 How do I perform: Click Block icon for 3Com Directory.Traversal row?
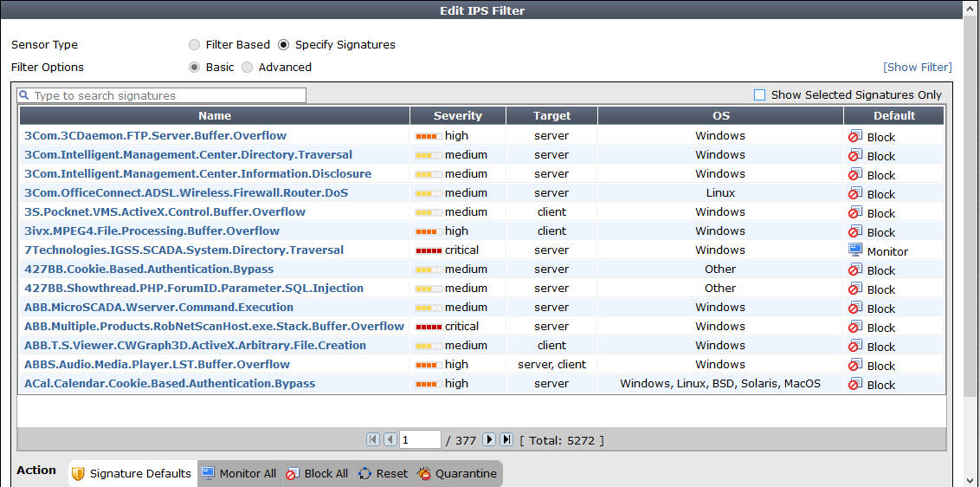click(x=855, y=154)
